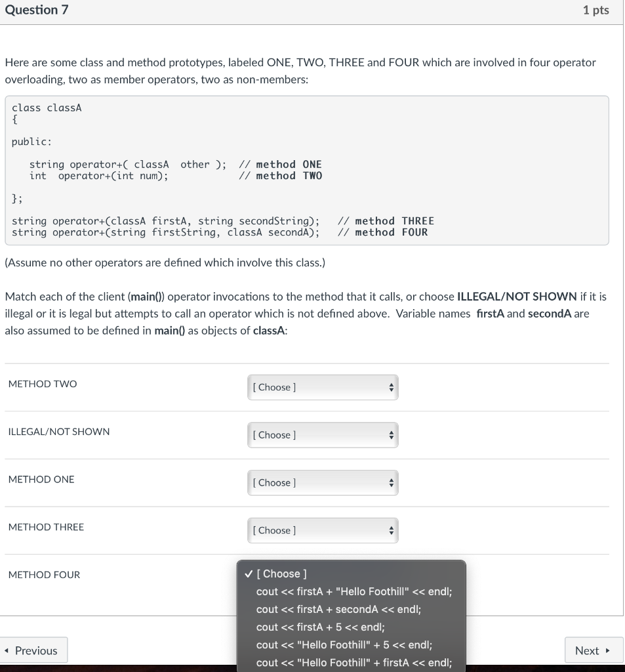This screenshot has height=672, width=625.
Task: Go back with the Previous button
Action: click(x=33, y=650)
